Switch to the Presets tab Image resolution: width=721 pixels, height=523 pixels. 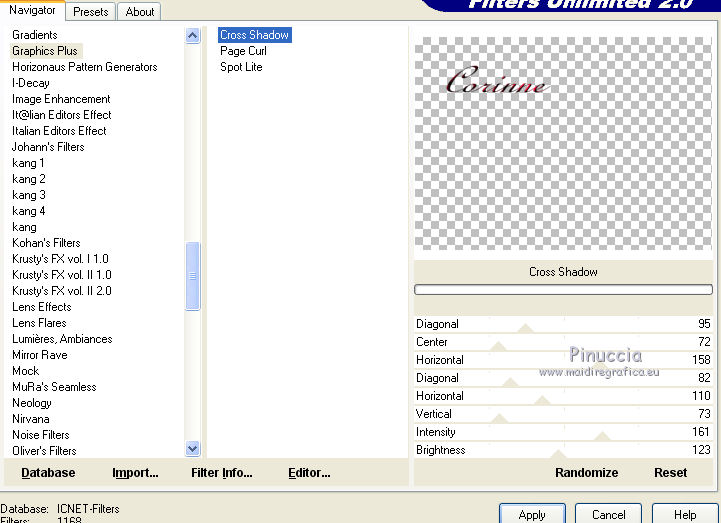point(91,11)
